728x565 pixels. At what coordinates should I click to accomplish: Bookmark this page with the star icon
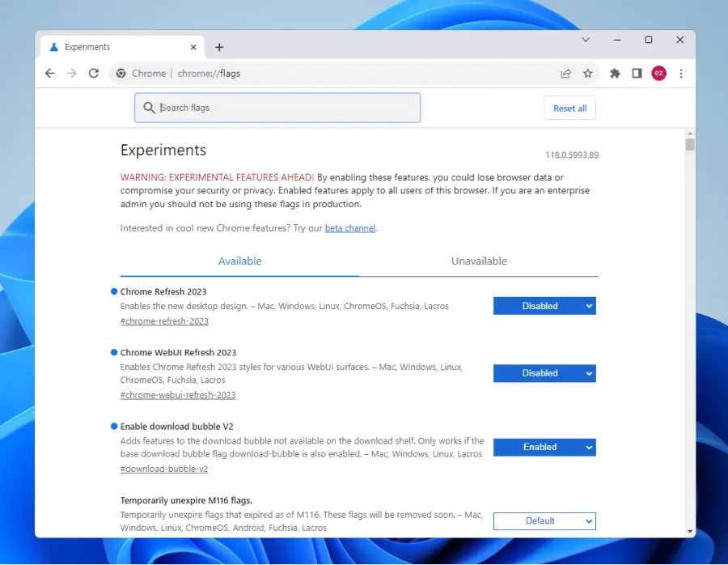pos(588,73)
